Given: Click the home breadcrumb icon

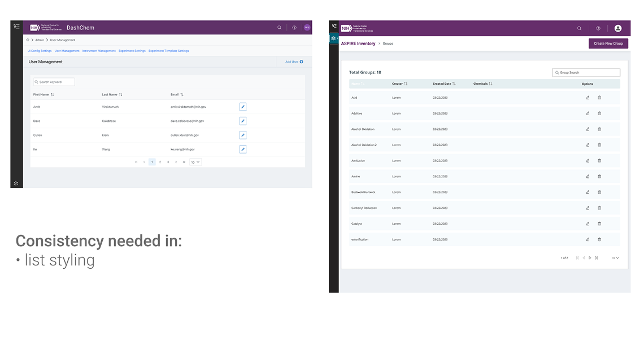Looking at the screenshot, I should click(27, 40).
